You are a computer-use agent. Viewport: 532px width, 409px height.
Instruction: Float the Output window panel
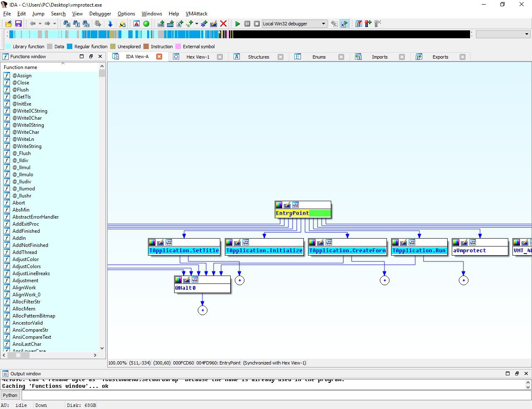517,373
